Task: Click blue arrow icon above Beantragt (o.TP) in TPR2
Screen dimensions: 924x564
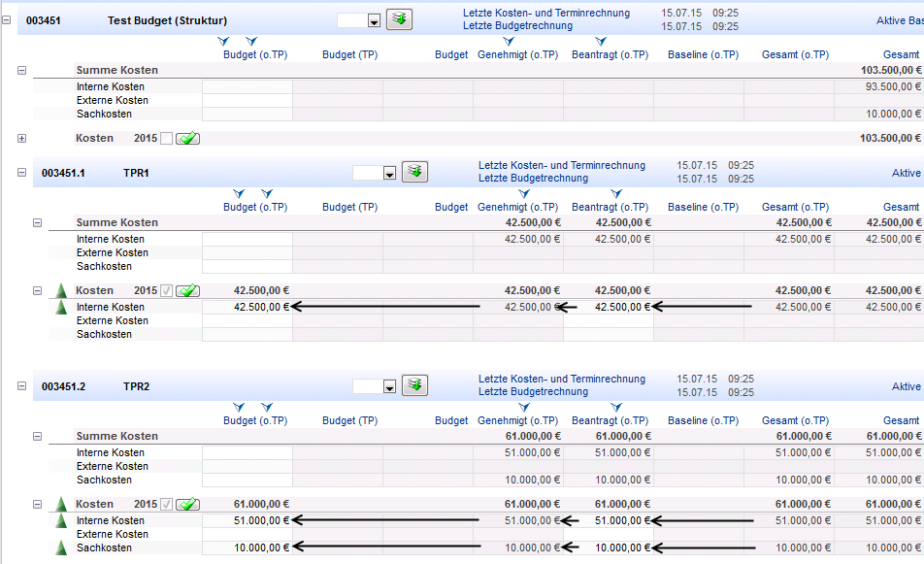Action: pos(615,407)
